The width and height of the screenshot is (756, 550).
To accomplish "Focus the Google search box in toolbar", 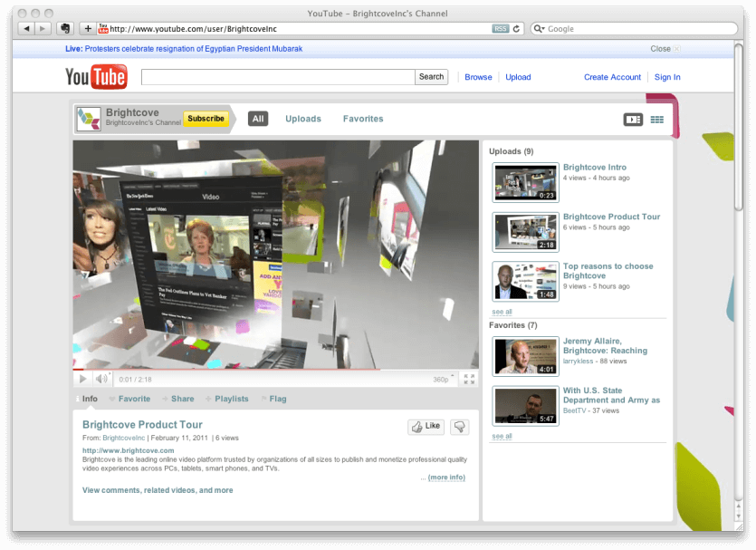I will pos(634,28).
